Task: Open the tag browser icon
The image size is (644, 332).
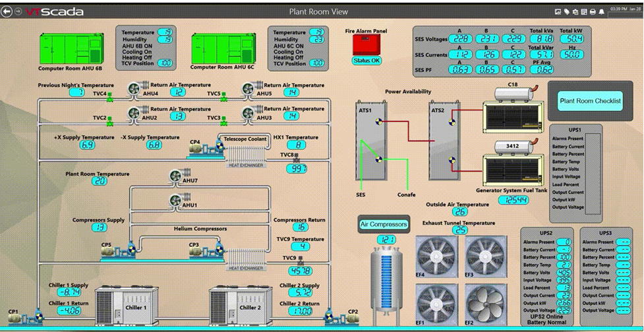Action: coord(566,12)
